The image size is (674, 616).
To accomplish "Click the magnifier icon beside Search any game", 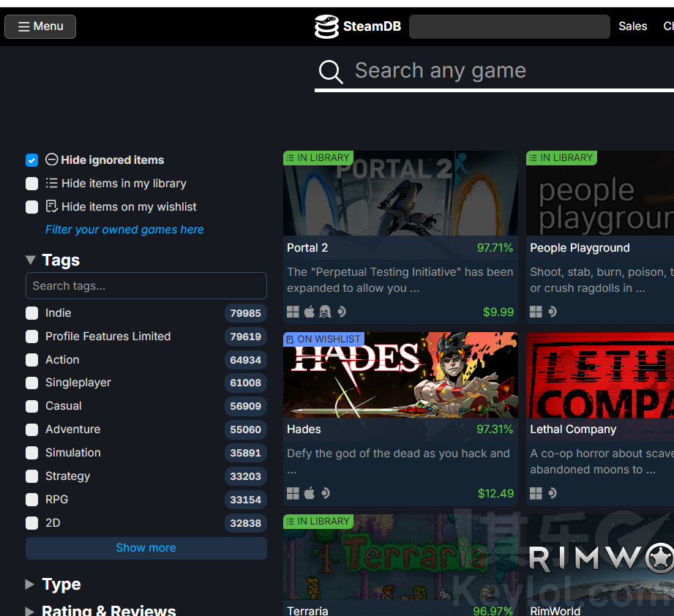I will (331, 71).
